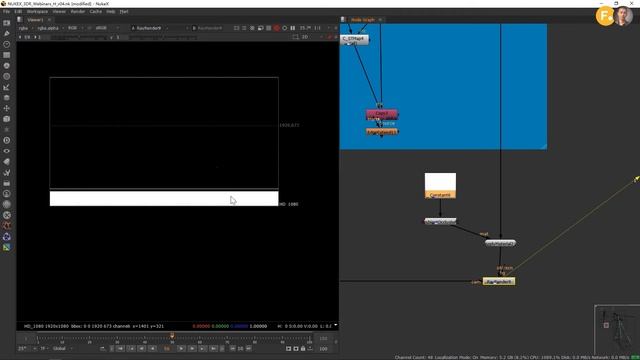Click the viewer gain slider
Screen dimensions: 640x360
[78, 38]
